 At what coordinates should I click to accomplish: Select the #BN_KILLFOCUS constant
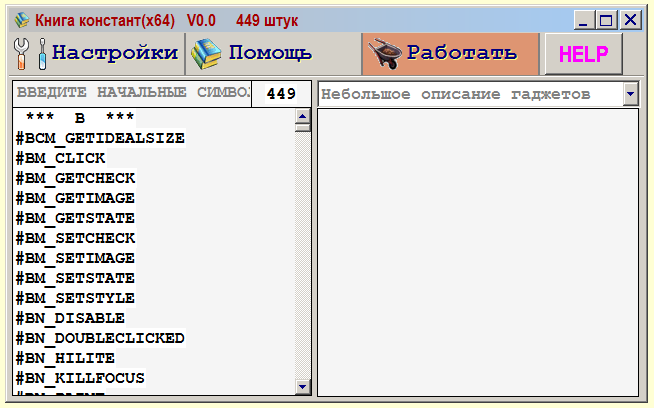point(80,378)
